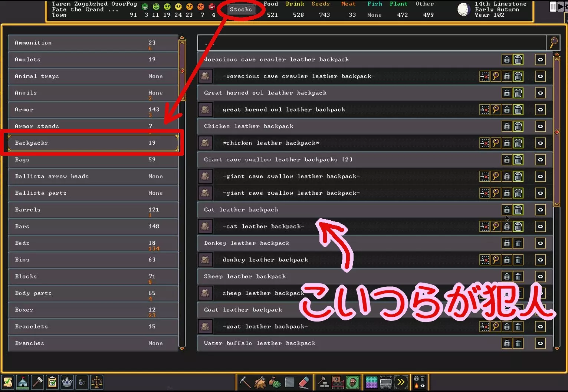Dump the Great horned owl leather backpack group
Screen dimensions: 568x392
[x=518, y=93]
